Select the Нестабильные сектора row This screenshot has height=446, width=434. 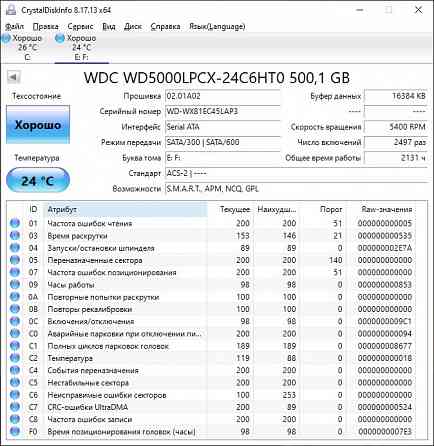(x=212, y=383)
